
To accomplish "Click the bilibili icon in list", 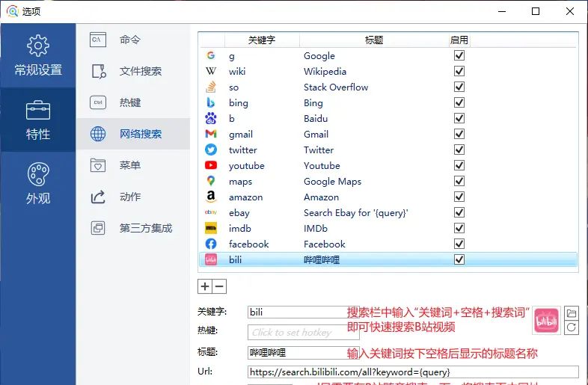I will coord(211,259).
